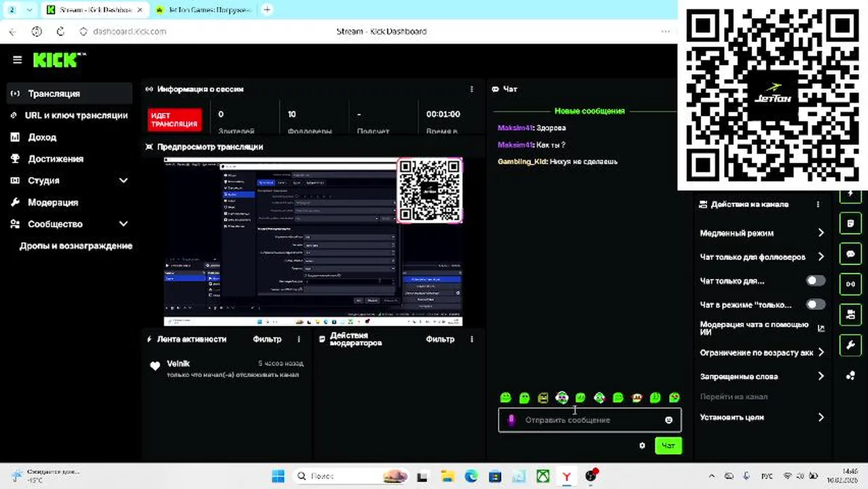
Task: Open the Kick hamburger menu
Action: pyautogui.click(x=18, y=60)
